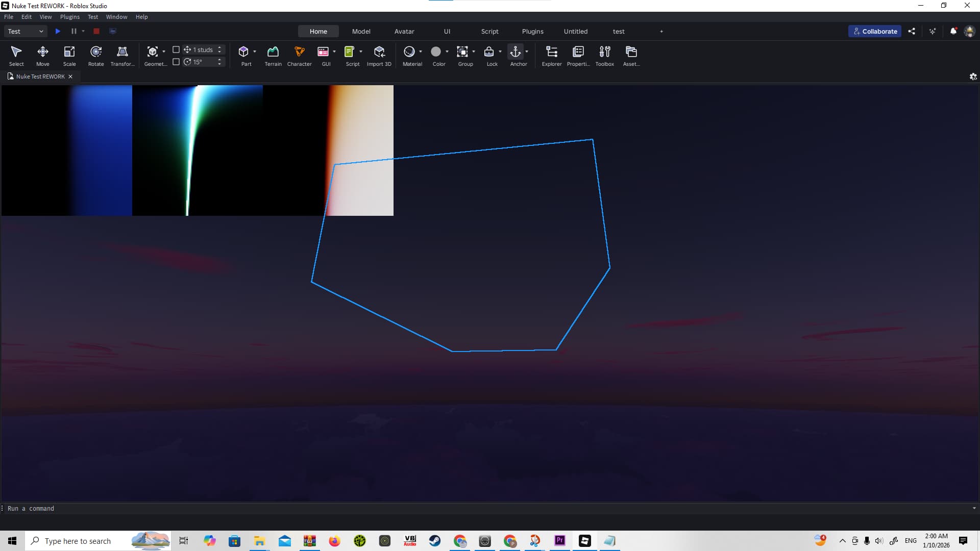This screenshot has width=980, height=551.
Task: Open the Plugins menu in menu bar
Action: (70, 17)
